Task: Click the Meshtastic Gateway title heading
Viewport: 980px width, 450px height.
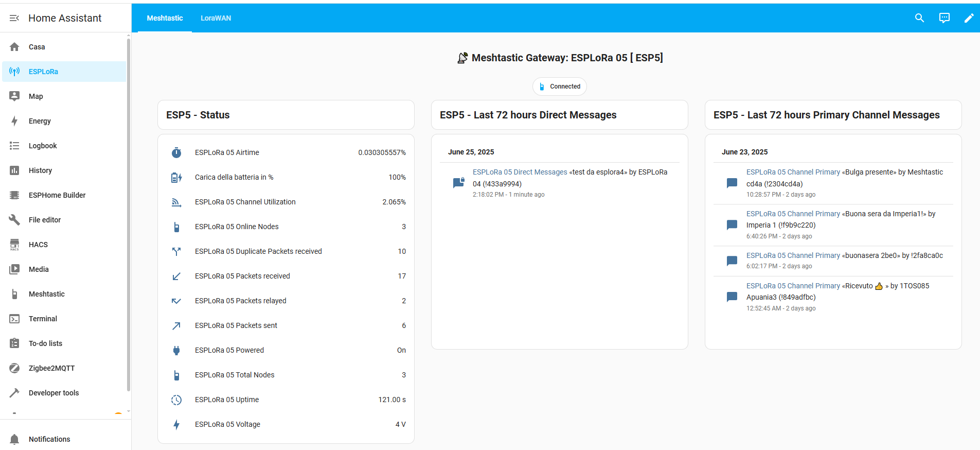Action: (x=560, y=58)
